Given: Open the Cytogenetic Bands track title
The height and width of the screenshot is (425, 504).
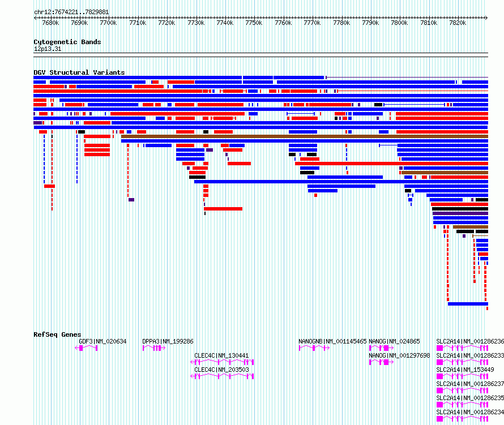Looking at the screenshot, I should click(x=67, y=42).
